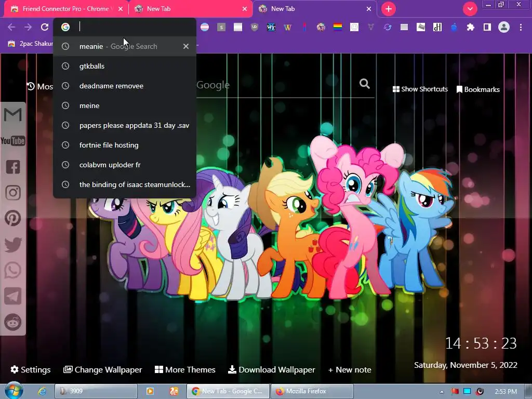
Task: Open Instagram from the sidebar
Action: [13, 192]
